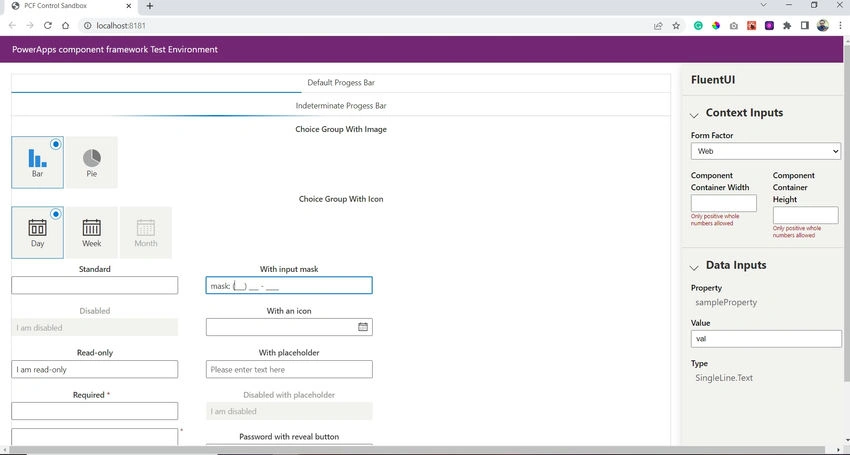
Task: Open the colorful wheel extension icon
Action: (716, 25)
